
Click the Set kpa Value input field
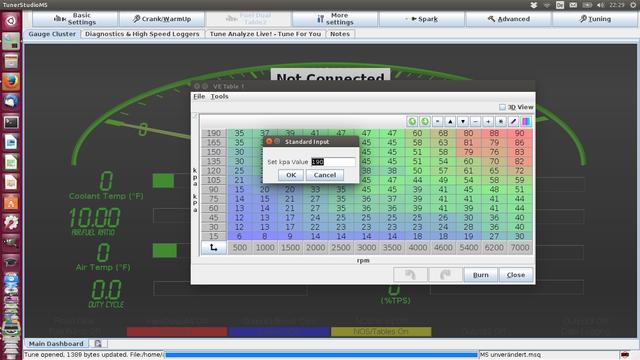click(333, 162)
